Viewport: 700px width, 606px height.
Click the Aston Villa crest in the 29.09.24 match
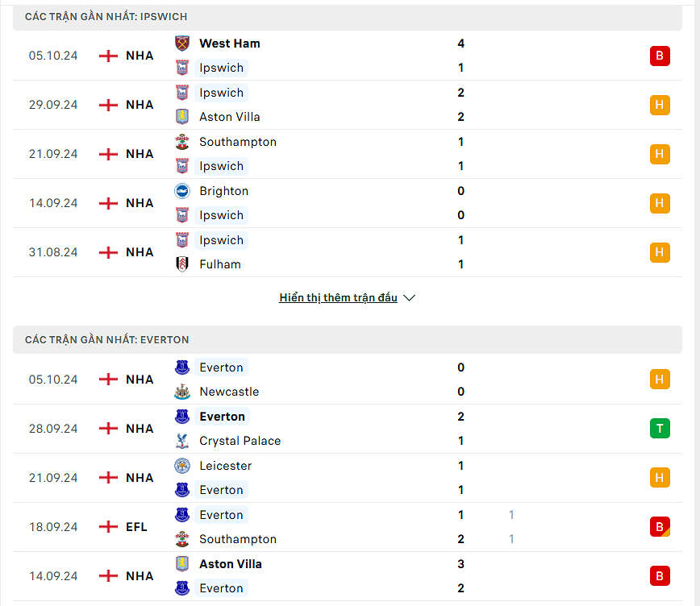pyautogui.click(x=182, y=117)
